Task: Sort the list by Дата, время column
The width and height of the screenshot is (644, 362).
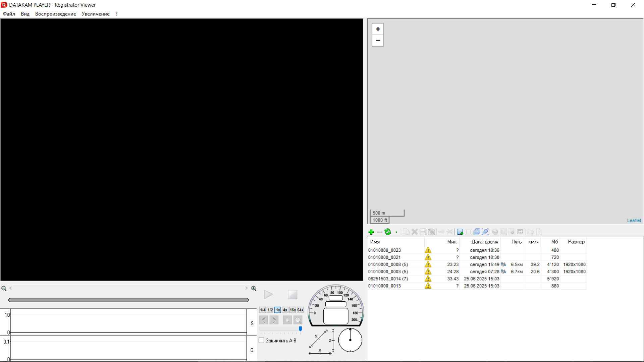Action: [485, 242]
